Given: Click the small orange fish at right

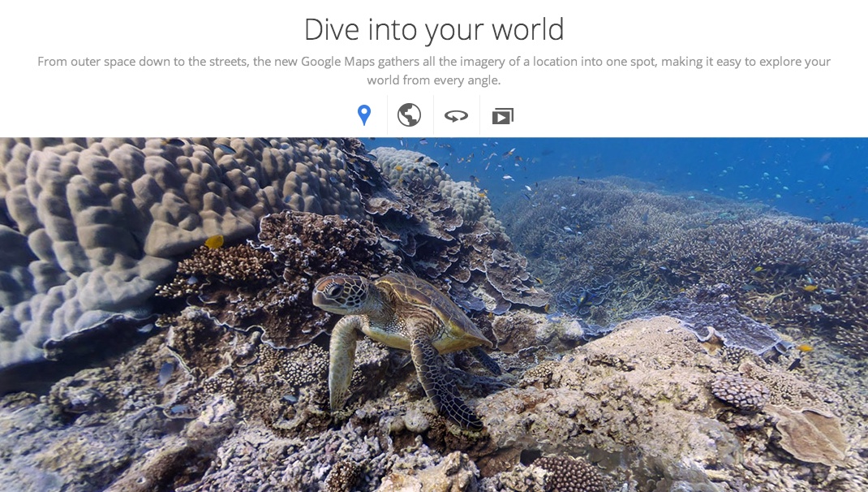Looking at the screenshot, I should 805,348.
